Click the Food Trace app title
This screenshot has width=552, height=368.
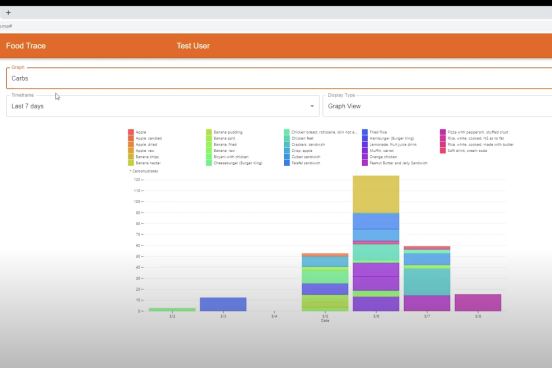click(x=26, y=46)
